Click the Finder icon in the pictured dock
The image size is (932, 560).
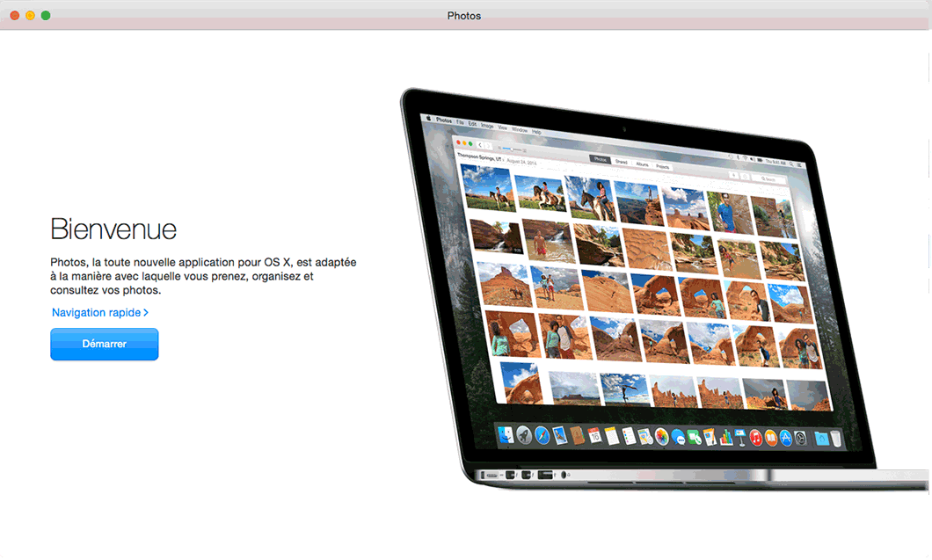coord(505,434)
